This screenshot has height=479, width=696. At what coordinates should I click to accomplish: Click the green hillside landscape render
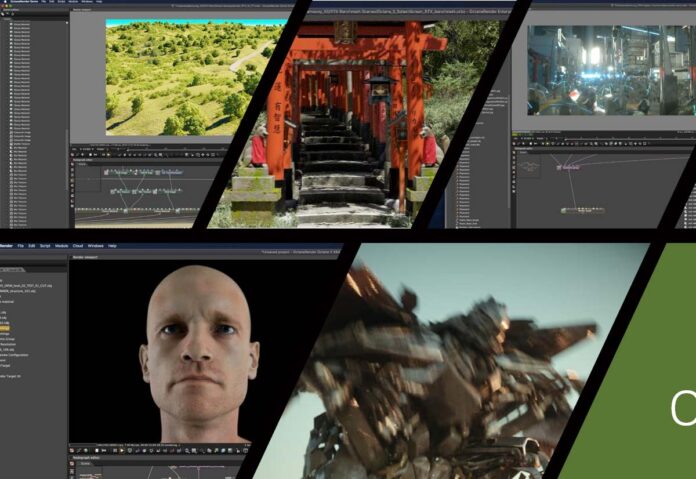point(186,78)
